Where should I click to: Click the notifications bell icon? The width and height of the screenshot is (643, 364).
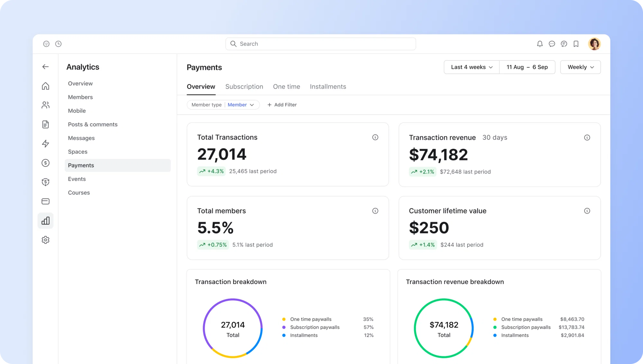[540, 44]
